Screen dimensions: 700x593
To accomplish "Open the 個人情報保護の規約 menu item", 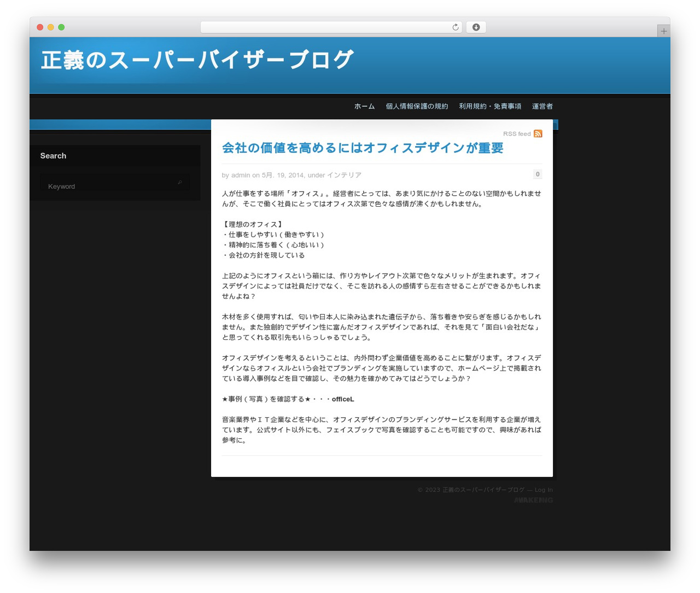I will (x=417, y=106).
